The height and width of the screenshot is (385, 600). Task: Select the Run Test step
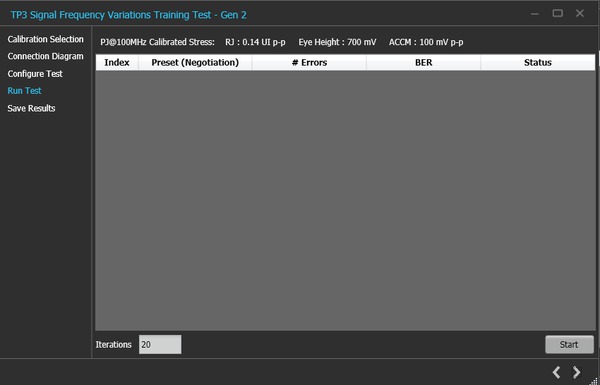click(x=24, y=91)
